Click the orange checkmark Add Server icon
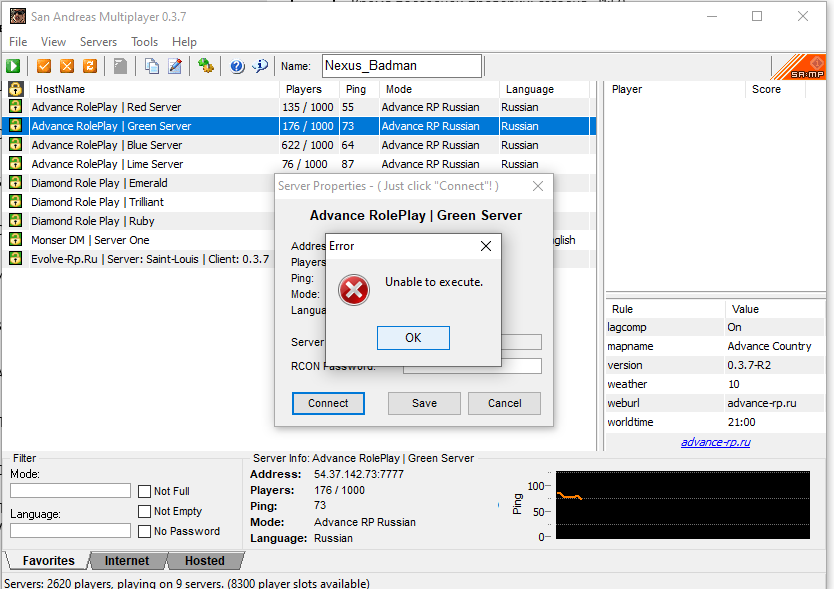 coord(44,66)
